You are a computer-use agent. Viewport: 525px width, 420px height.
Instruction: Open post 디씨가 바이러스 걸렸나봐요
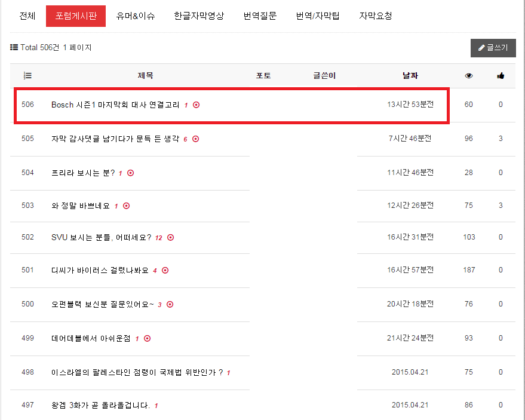coord(100,270)
